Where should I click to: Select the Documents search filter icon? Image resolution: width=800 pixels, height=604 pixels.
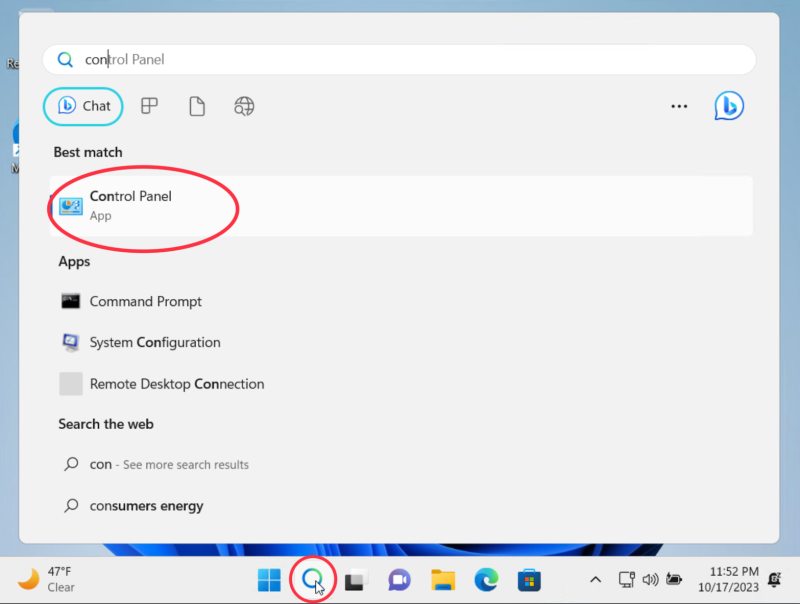[197, 105]
